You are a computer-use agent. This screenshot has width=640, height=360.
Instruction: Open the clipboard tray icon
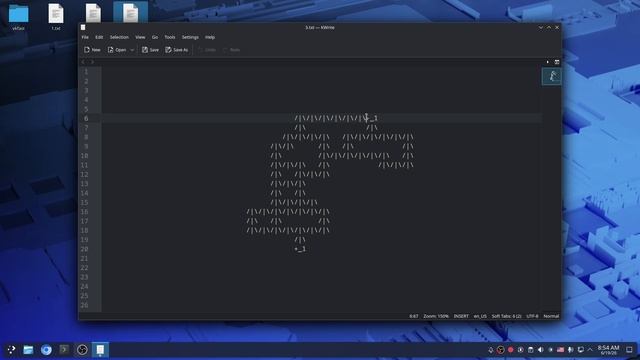click(x=530, y=350)
